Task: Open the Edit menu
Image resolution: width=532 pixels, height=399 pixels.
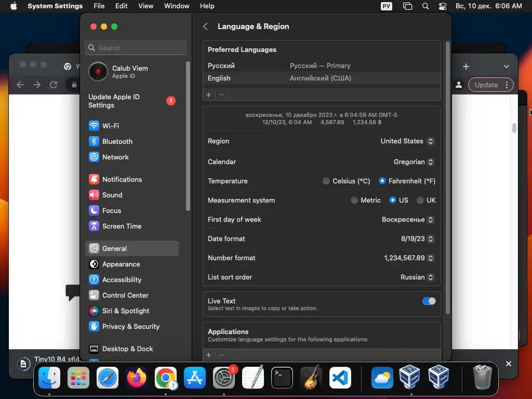Action: tap(121, 6)
